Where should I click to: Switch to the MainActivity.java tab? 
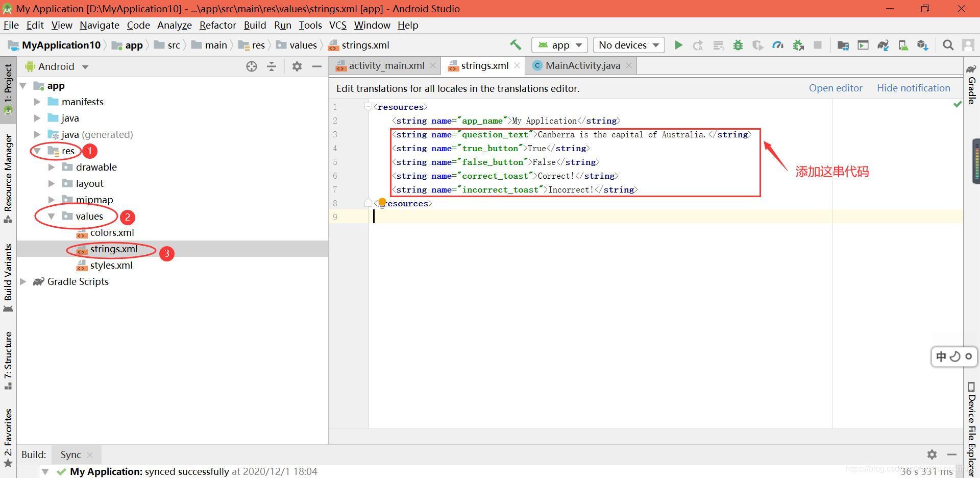click(582, 65)
